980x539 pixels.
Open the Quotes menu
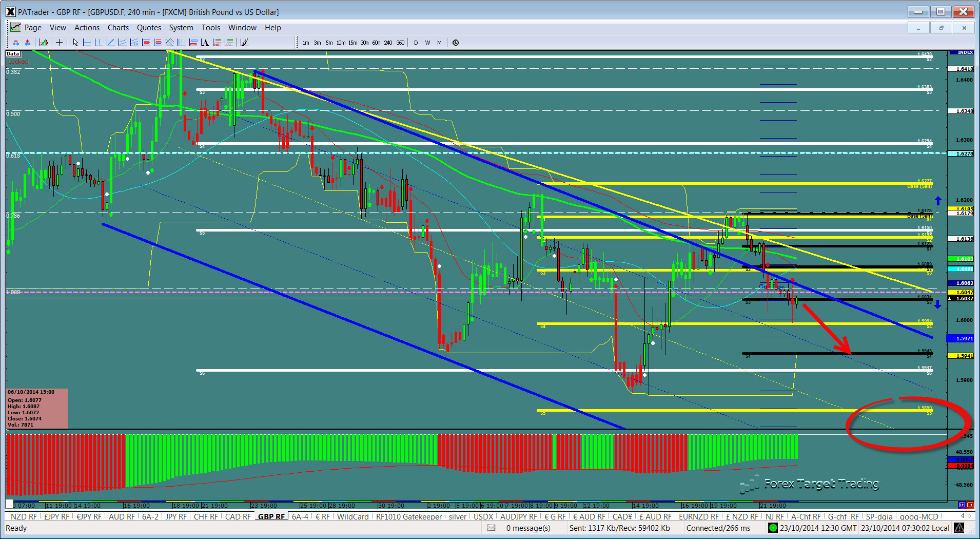tap(149, 28)
